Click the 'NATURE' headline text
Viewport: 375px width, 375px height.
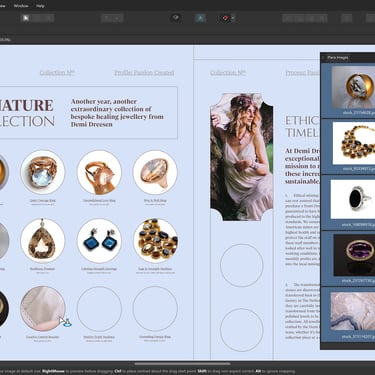point(27,105)
